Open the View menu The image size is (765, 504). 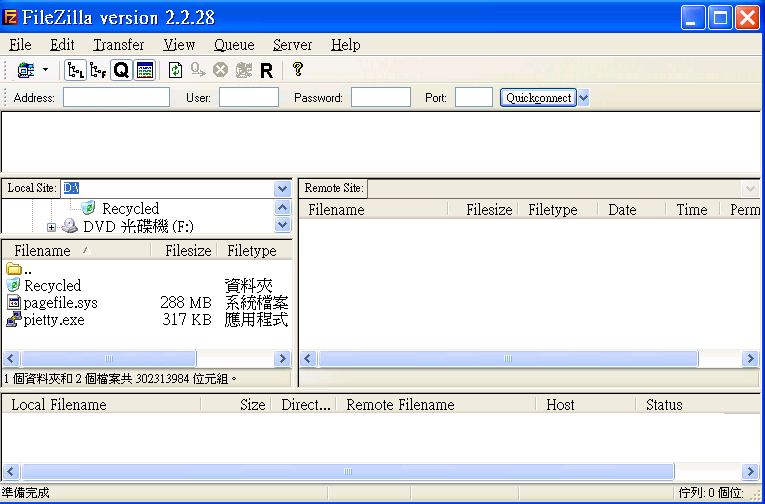click(x=179, y=45)
